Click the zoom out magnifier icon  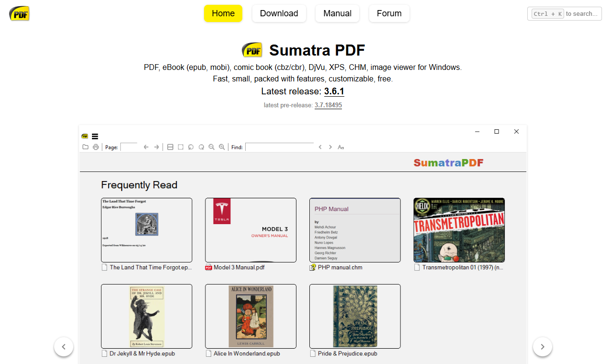point(211,147)
